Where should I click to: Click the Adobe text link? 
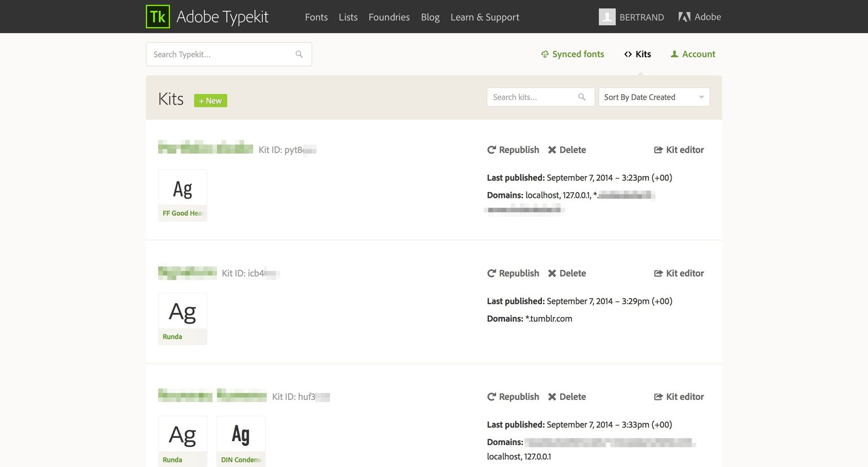pos(708,17)
